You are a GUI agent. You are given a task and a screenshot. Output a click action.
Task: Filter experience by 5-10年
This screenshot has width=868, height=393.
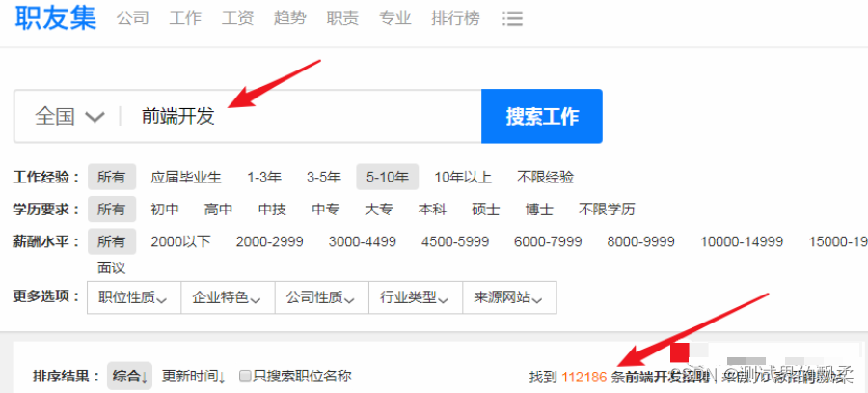(388, 178)
